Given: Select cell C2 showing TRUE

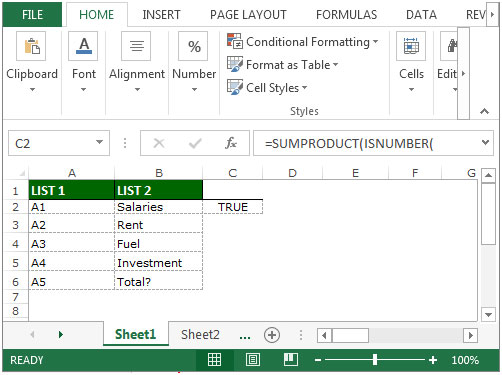Looking at the screenshot, I should coord(233,207).
